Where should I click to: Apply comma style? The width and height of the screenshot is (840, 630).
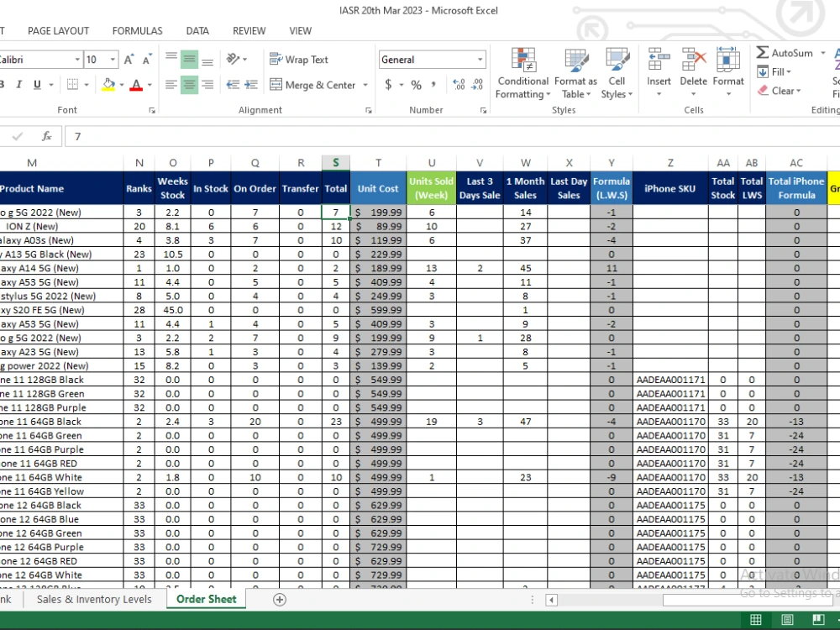[x=433, y=85]
